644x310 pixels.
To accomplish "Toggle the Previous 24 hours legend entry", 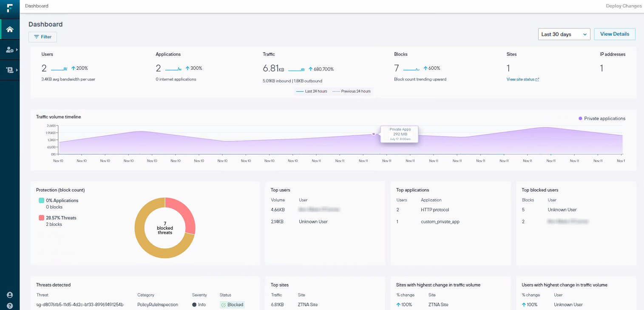I will (352, 91).
